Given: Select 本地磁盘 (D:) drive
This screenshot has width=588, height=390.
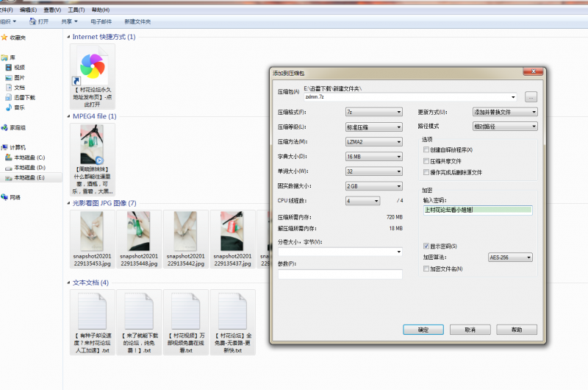Looking at the screenshot, I should [x=29, y=168].
